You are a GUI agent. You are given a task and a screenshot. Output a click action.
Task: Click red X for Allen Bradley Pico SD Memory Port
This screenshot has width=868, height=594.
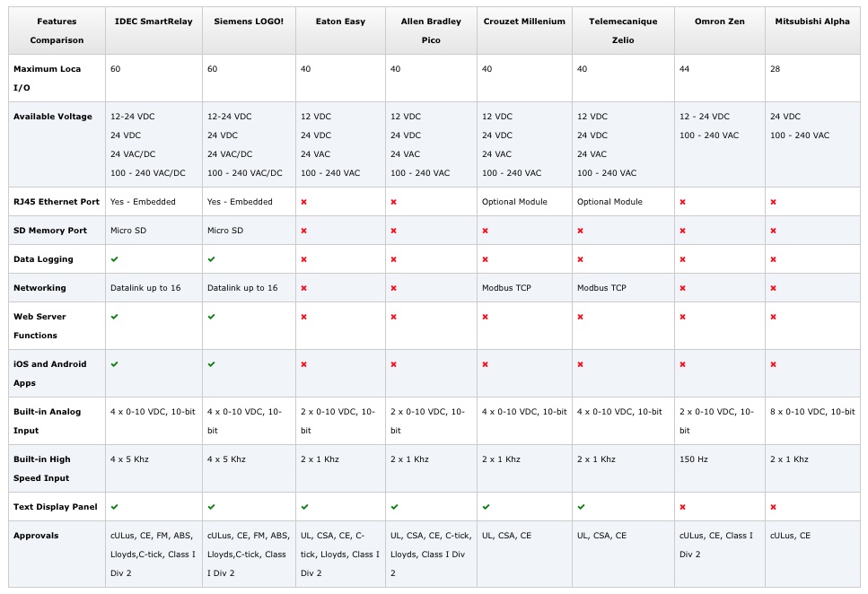[393, 231]
